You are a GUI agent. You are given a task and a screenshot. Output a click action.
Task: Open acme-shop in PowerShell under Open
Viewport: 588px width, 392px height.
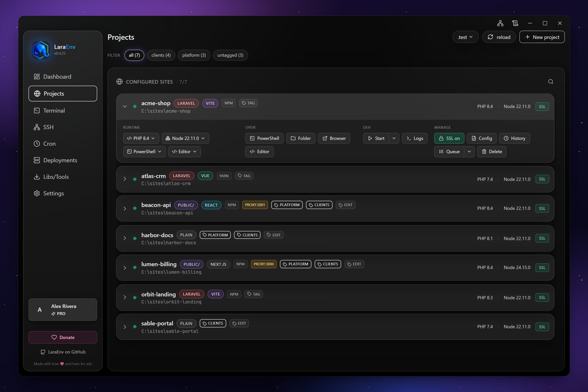point(264,138)
